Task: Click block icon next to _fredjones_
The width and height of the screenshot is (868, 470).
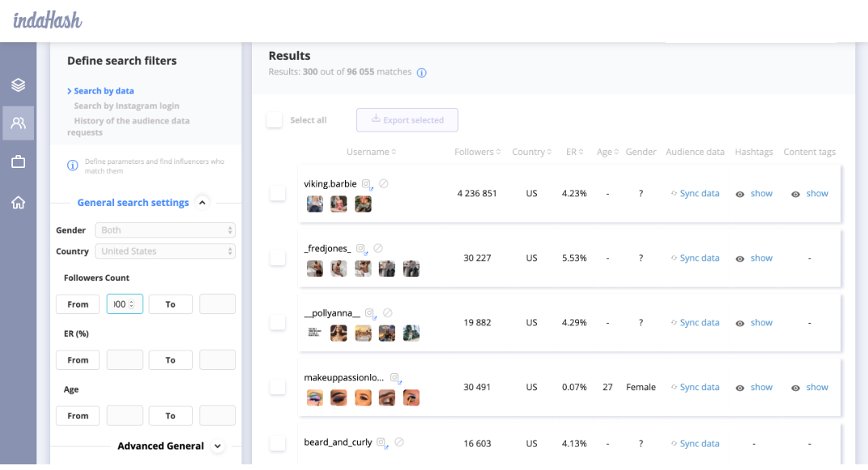Action: (x=378, y=248)
